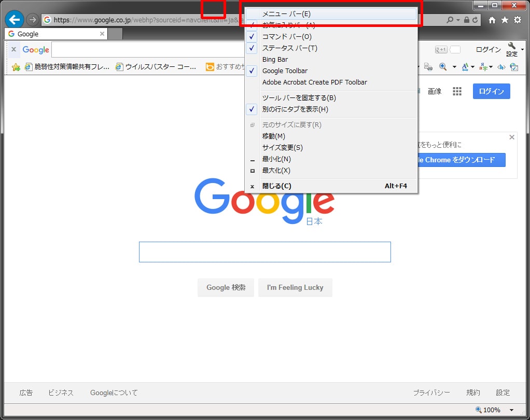Click the status bar zoom magnifier icon

coord(479,410)
